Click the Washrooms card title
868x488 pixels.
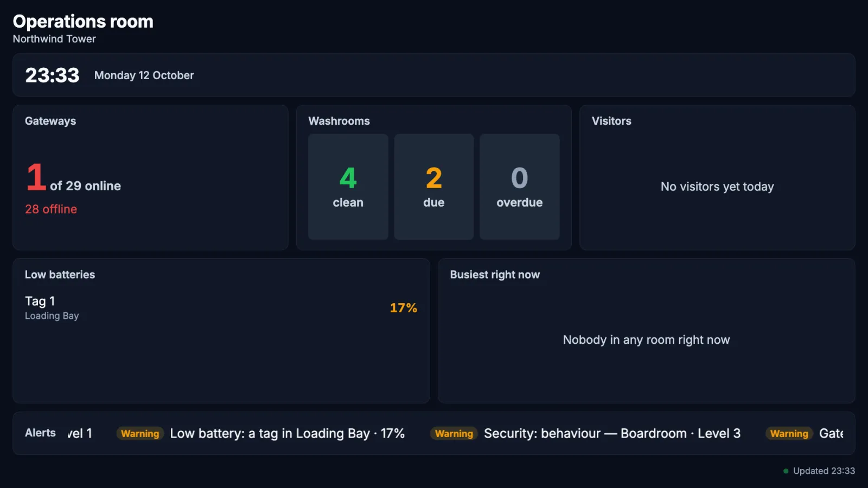pyautogui.click(x=339, y=121)
